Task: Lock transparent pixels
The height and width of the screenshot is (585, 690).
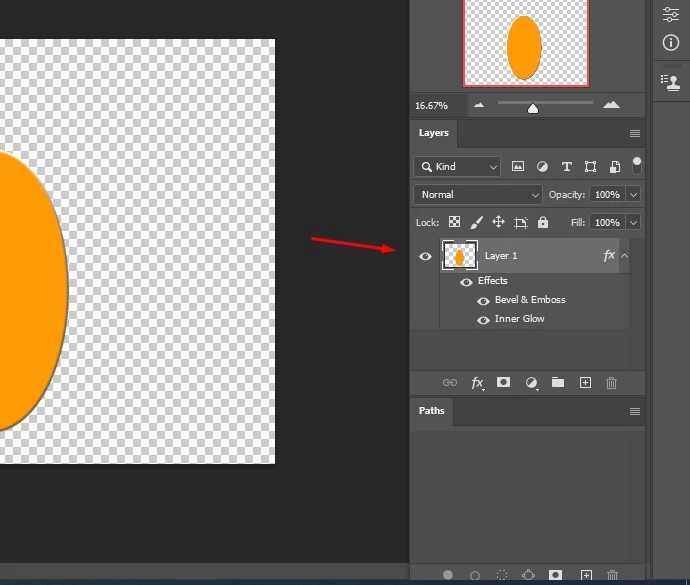Action: click(x=454, y=222)
